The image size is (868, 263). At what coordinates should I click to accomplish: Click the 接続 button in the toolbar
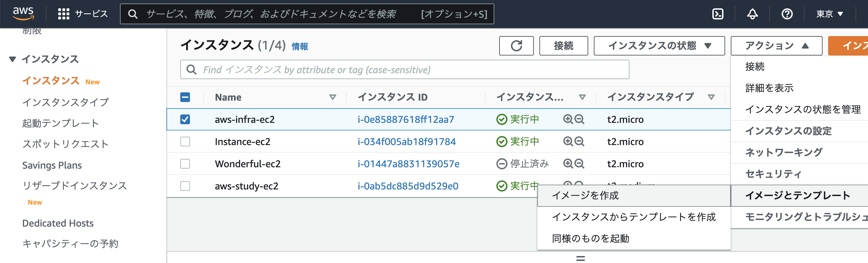click(x=564, y=46)
